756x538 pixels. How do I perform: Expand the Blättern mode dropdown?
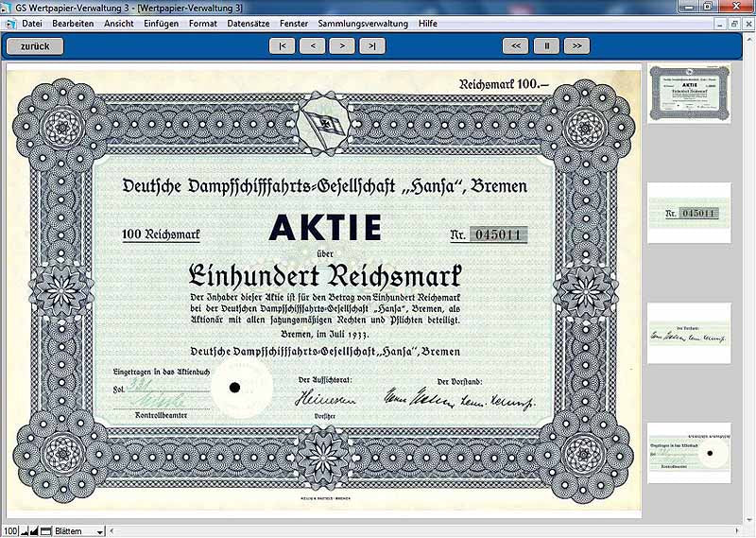(100, 531)
